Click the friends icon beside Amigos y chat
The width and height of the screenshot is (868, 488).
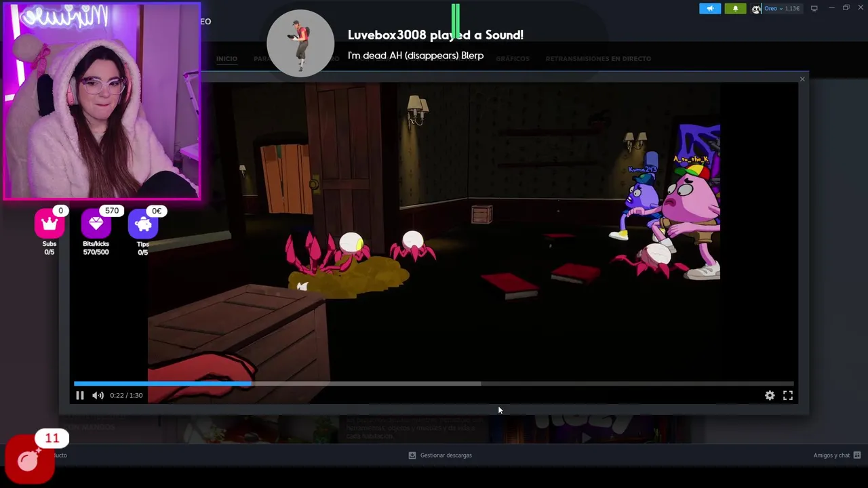tap(857, 455)
